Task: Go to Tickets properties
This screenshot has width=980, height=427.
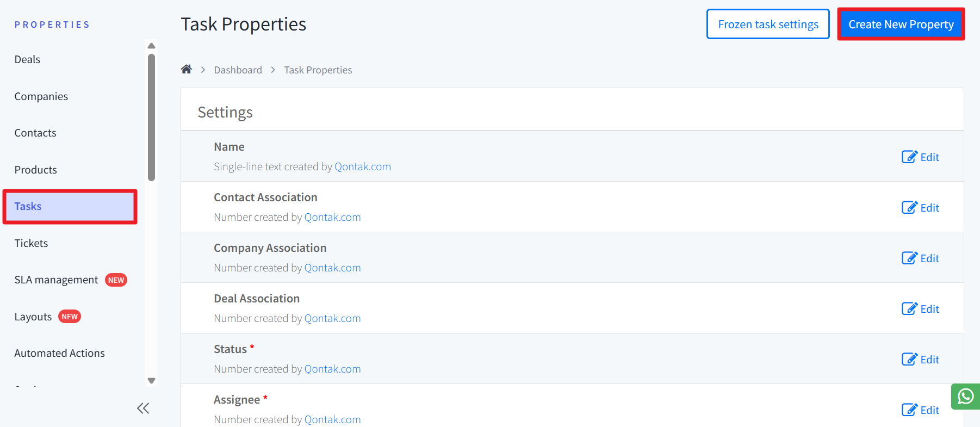Action: (31, 244)
